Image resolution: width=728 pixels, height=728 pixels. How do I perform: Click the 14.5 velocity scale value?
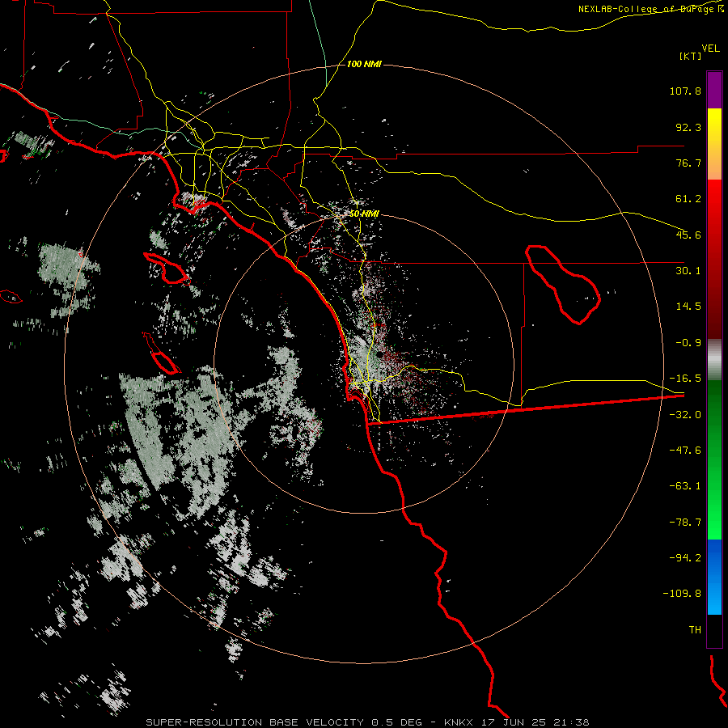point(688,307)
